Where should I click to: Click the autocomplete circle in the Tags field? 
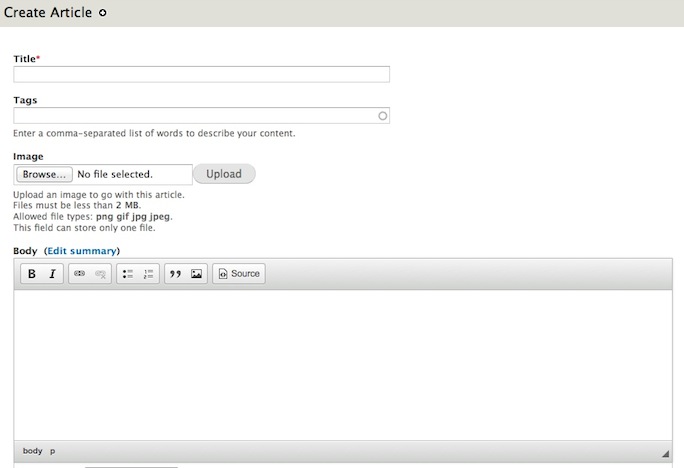(x=383, y=116)
